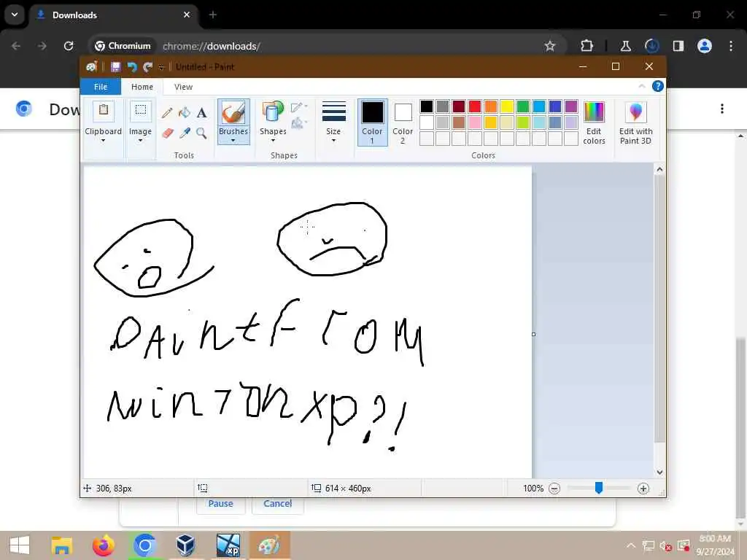Click Chromium downloads indicator icon
747x560 pixels.
click(651, 46)
